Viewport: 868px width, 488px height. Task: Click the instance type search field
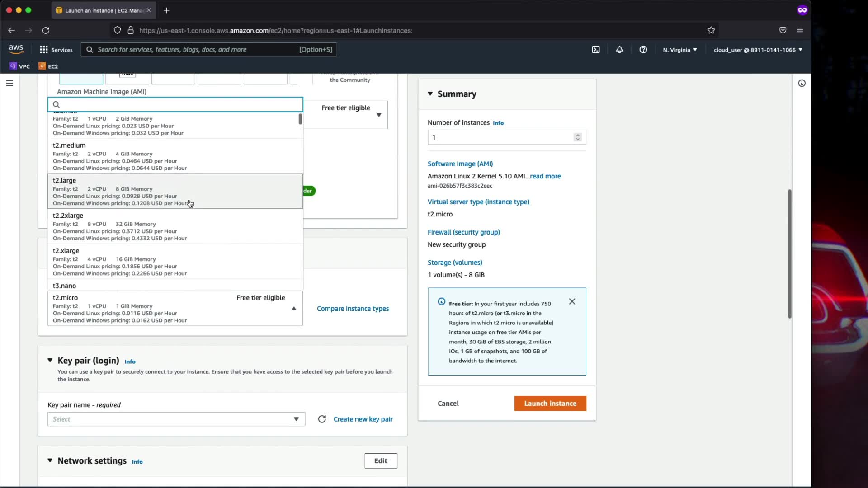click(175, 104)
